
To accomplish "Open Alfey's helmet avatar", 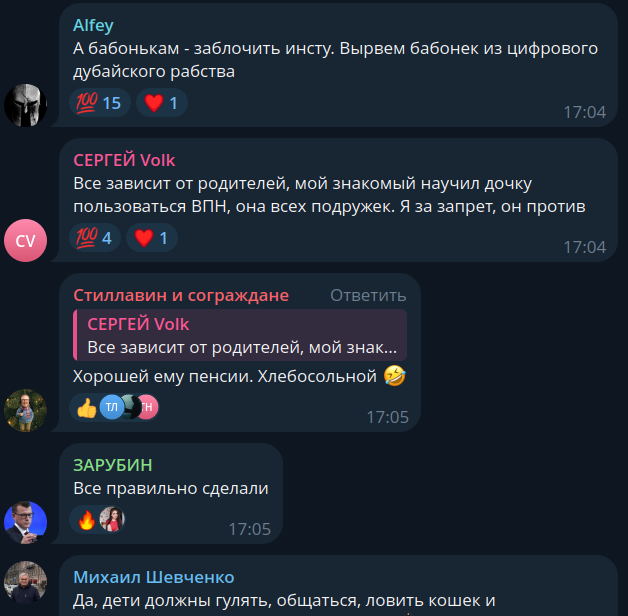I will 26,105.
